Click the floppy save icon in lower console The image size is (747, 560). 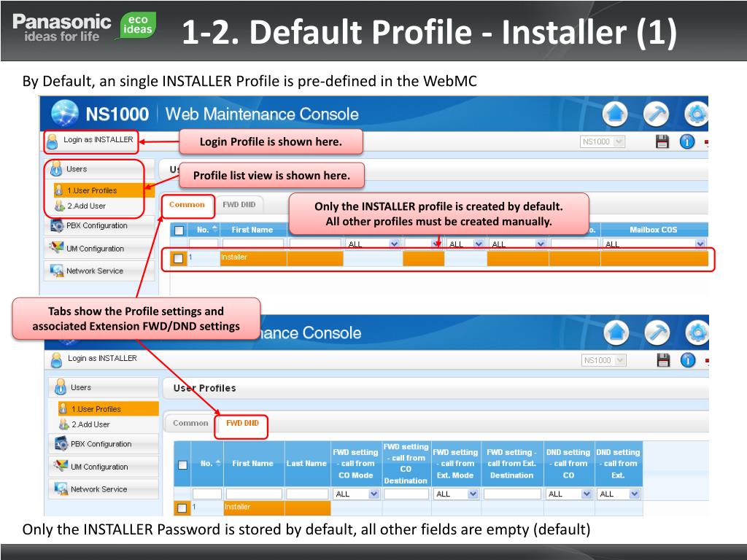tap(663, 360)
